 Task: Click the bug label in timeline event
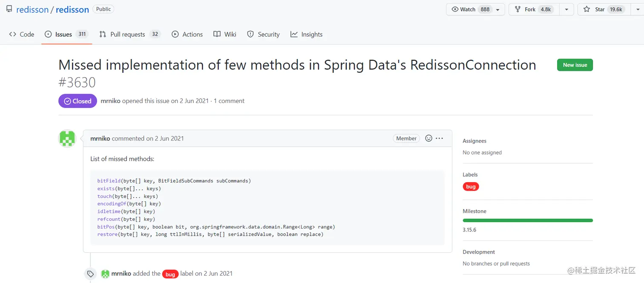pos(170,274)
